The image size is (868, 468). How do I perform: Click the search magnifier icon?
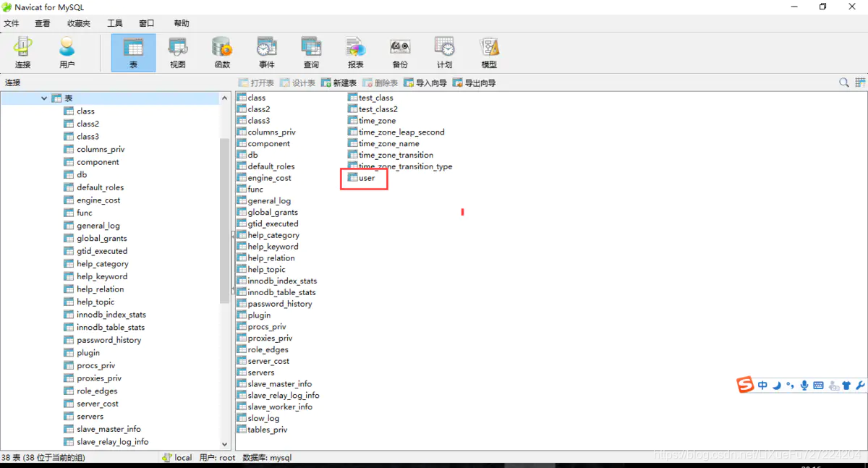843,82
